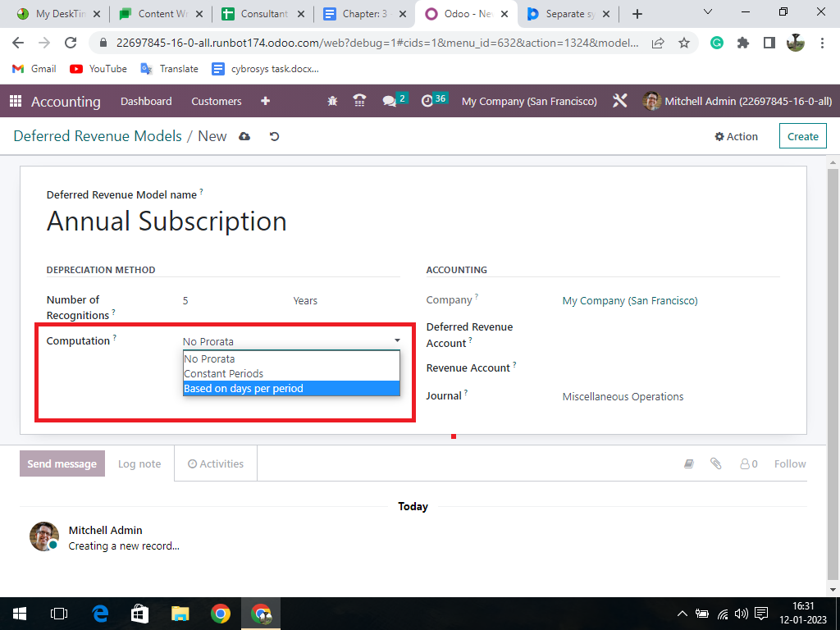The image size is (840, 630).
Task: Switch to Content Writing chat tab
Action: pos(161,14)
